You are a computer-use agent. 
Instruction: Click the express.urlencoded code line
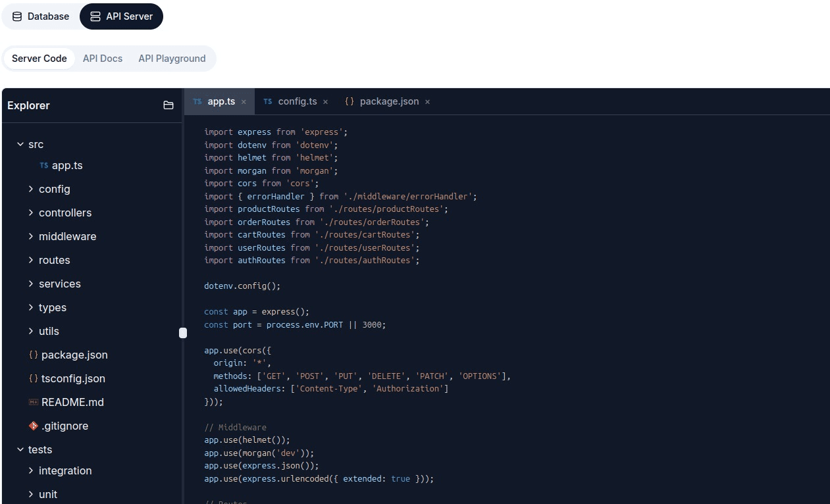coord(319,479)
